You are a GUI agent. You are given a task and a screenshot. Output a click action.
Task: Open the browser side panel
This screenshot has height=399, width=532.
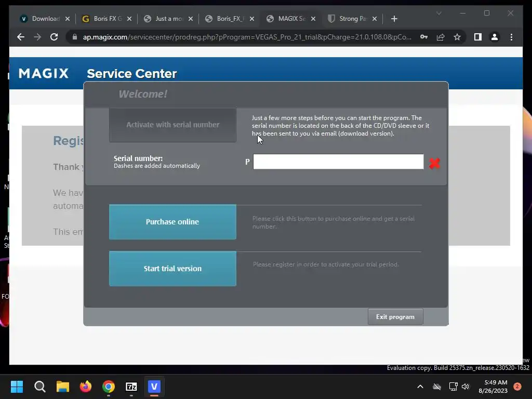pyautogui.click(x=478, y=37)
